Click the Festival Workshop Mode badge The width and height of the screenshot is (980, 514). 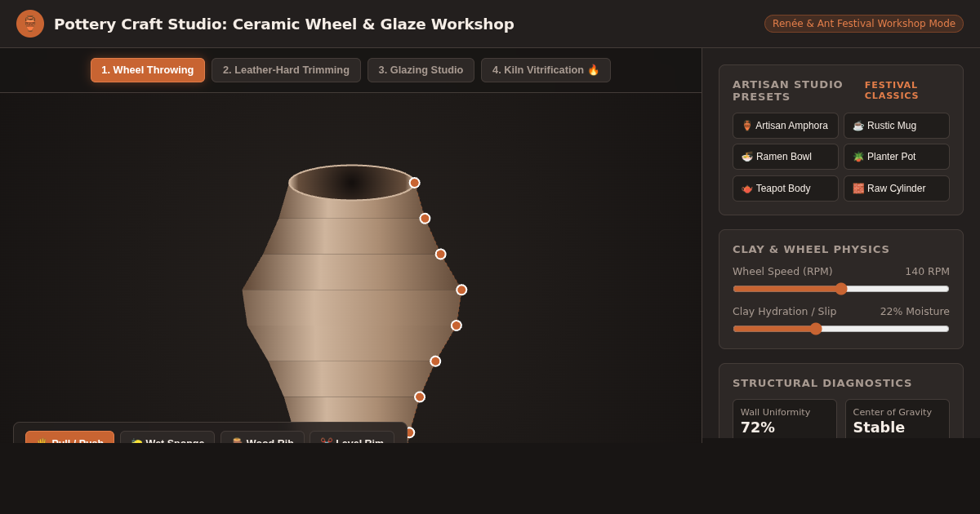click(x=864, y=24)
